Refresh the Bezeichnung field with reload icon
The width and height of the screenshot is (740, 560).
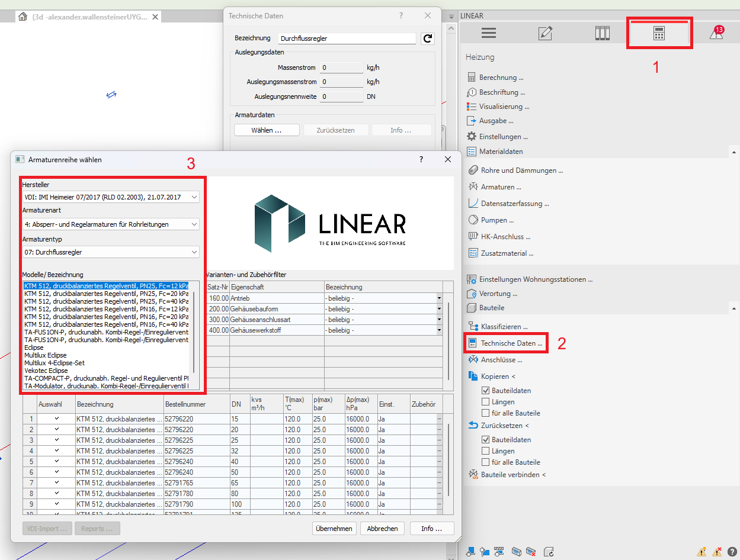click(427, 38)
